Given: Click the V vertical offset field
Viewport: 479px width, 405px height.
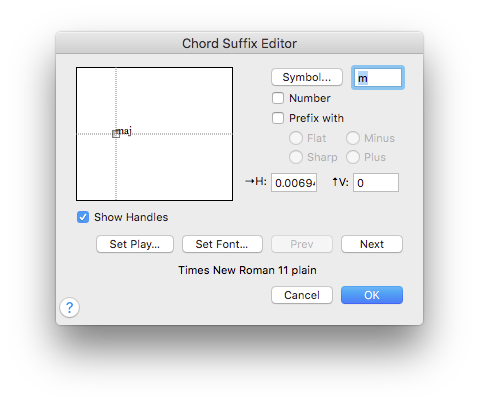Looking at the screenshot, I should (x=376, y=183).
